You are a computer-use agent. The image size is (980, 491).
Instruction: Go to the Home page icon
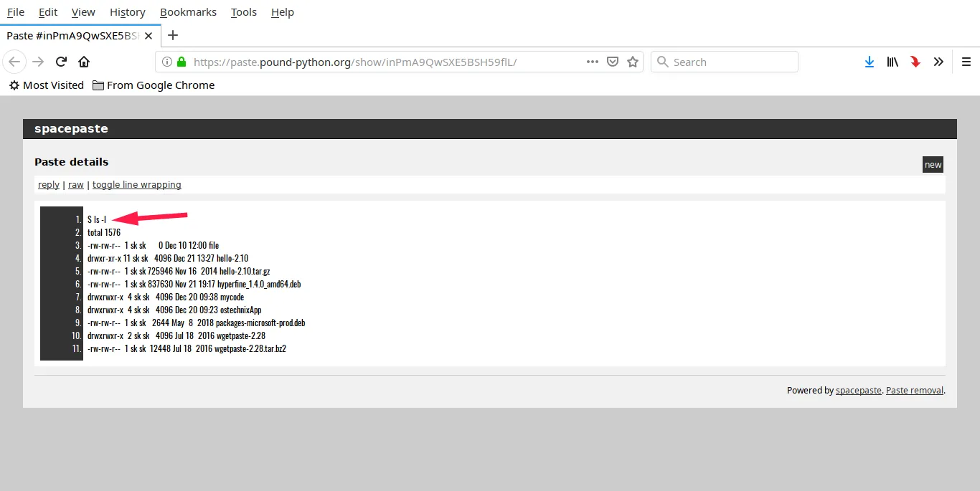84,62
